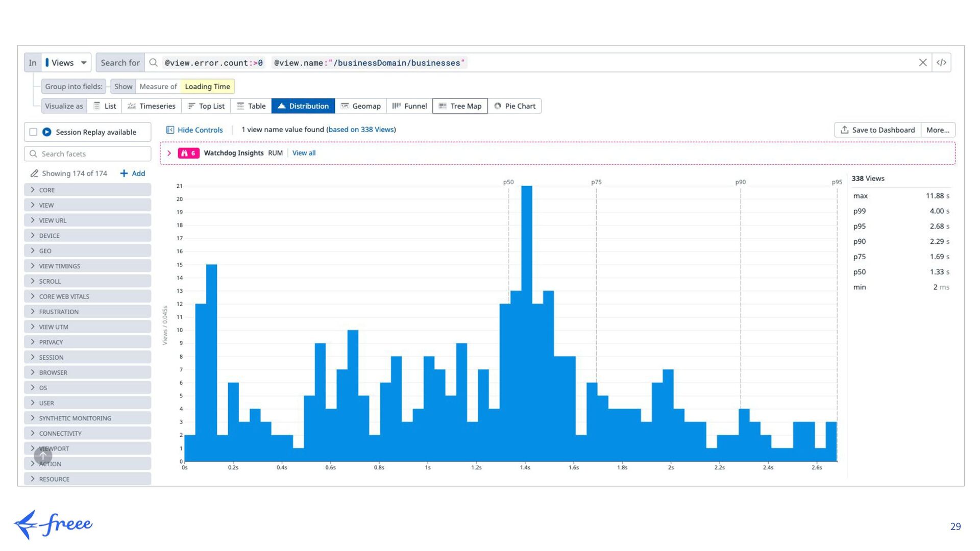980x551 pixels.
Task: Select the Tree Map visualization tab
Action: [x=460, y=106]
